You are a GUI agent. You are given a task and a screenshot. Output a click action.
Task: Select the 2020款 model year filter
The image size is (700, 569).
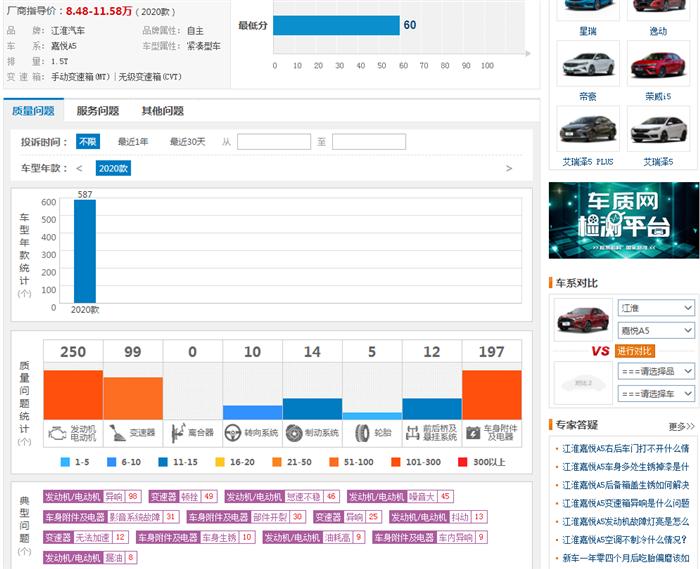click(113, 168)
